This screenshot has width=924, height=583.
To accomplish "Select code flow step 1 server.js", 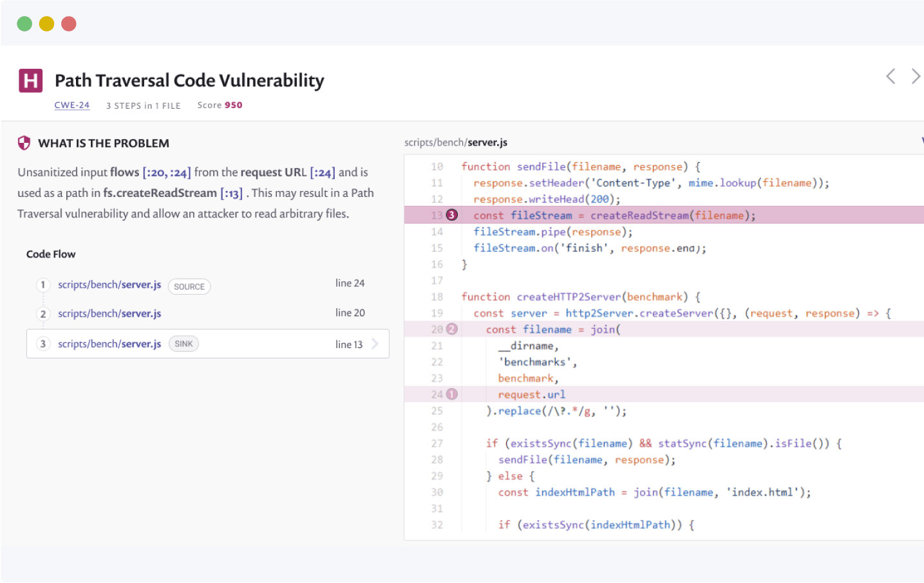I will click(109, 284).
